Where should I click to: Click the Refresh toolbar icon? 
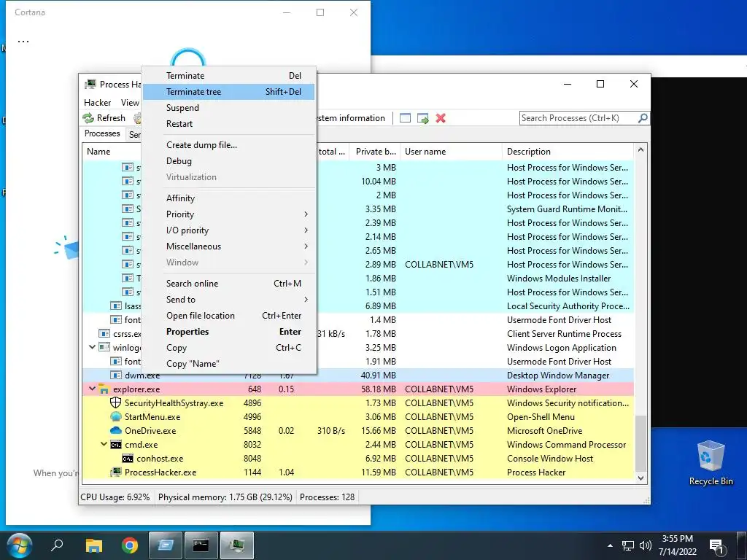tap(88, 118)
